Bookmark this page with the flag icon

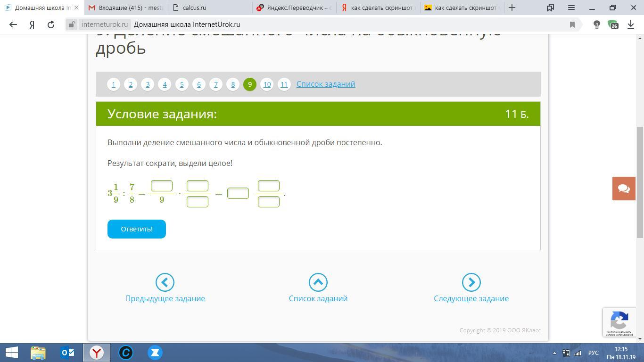[572, 25]
